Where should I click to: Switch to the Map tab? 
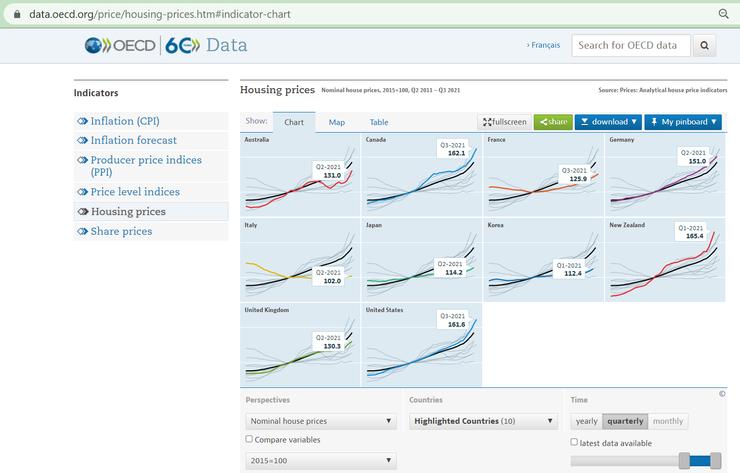coord(337,122)
